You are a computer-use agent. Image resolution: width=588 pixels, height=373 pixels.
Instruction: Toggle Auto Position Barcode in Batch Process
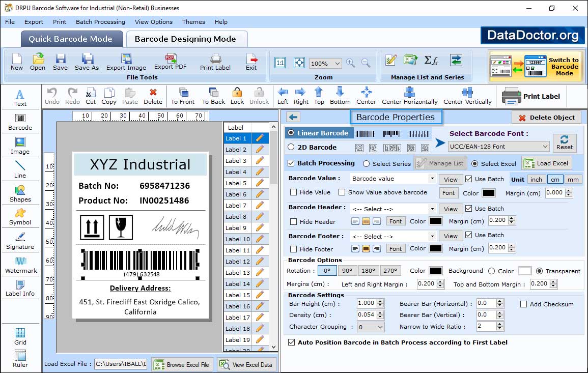point(291,342)
